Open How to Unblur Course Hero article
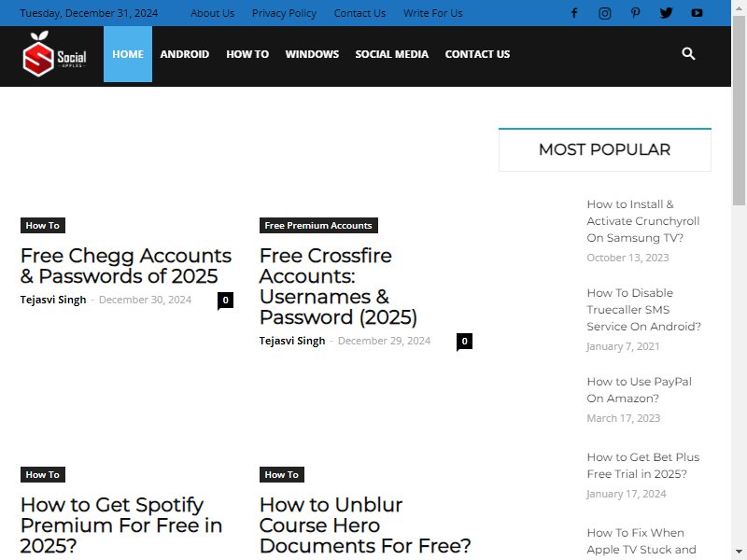 point(365,525)
